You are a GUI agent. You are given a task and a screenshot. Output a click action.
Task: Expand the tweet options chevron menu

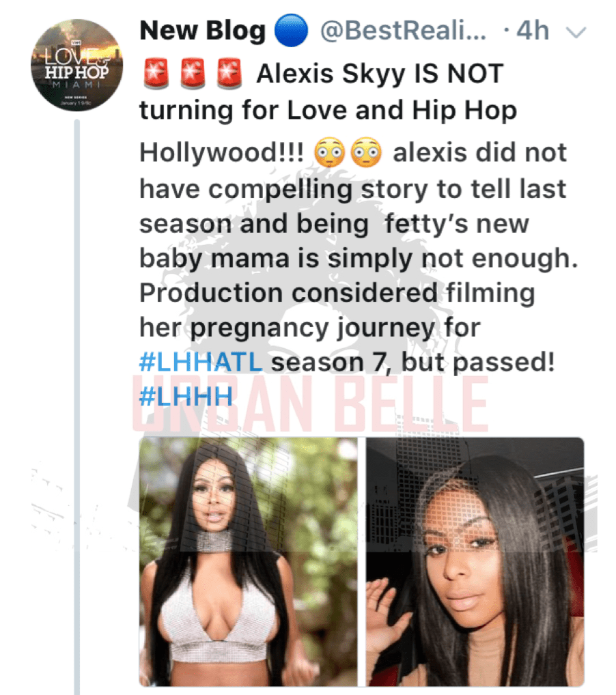click(576, 32)
